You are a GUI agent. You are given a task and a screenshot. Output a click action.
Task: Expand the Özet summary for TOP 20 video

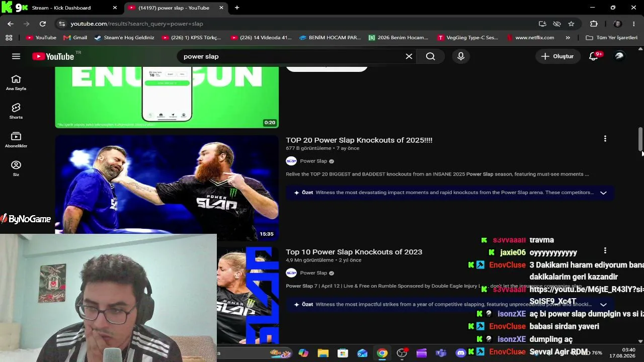603,193
